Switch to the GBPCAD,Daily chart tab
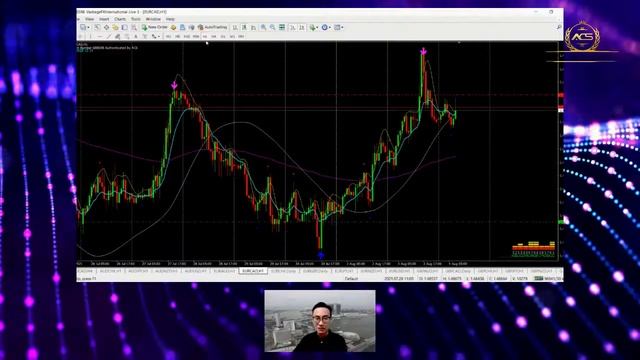Screen dimensions: 640x360 [458, 271]
